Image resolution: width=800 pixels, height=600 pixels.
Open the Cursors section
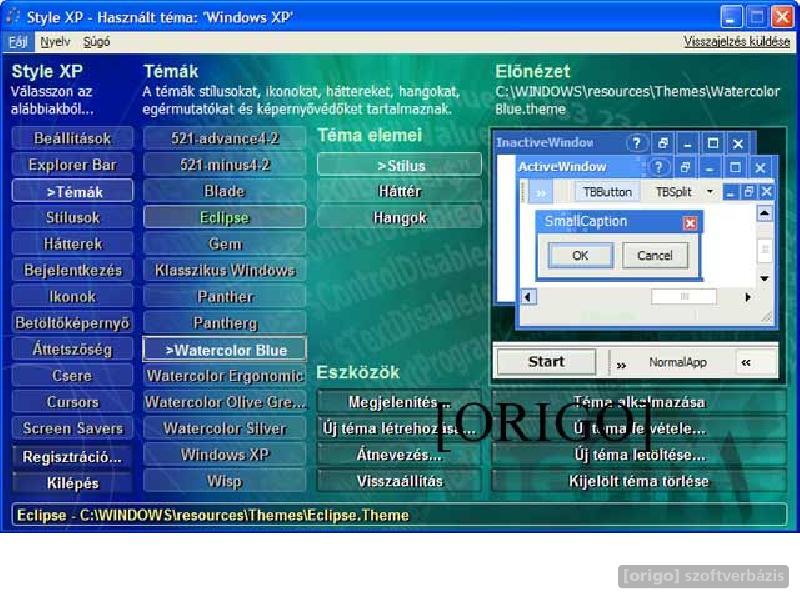(x=72, y=402)
